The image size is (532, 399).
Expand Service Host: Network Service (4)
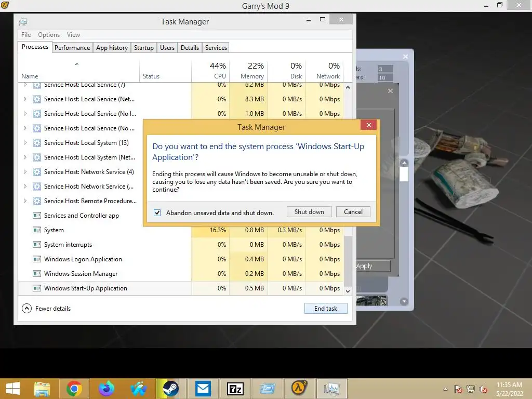[x=25, y=172]
